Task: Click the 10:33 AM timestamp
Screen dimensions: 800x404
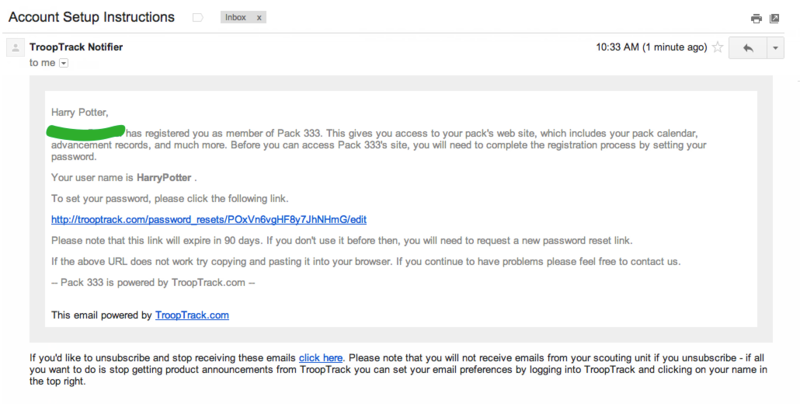Action: click(652, 47)
